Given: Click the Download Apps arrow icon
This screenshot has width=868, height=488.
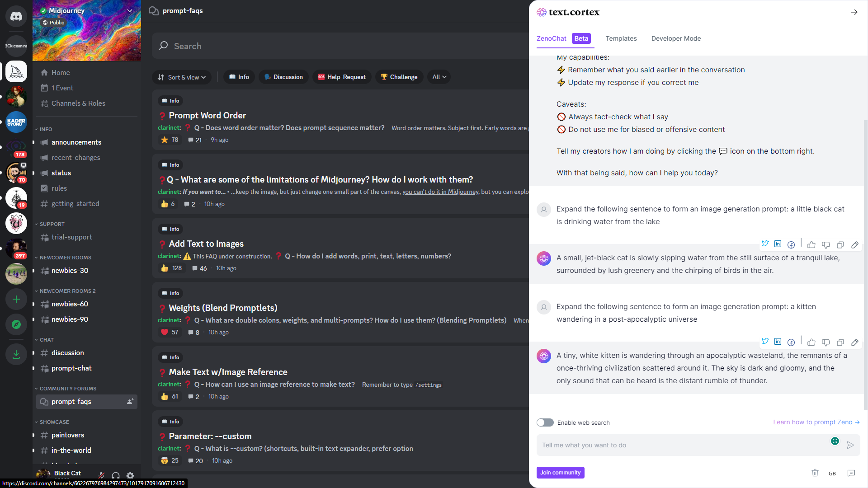Looking at the screenshot, I should 16,354.
